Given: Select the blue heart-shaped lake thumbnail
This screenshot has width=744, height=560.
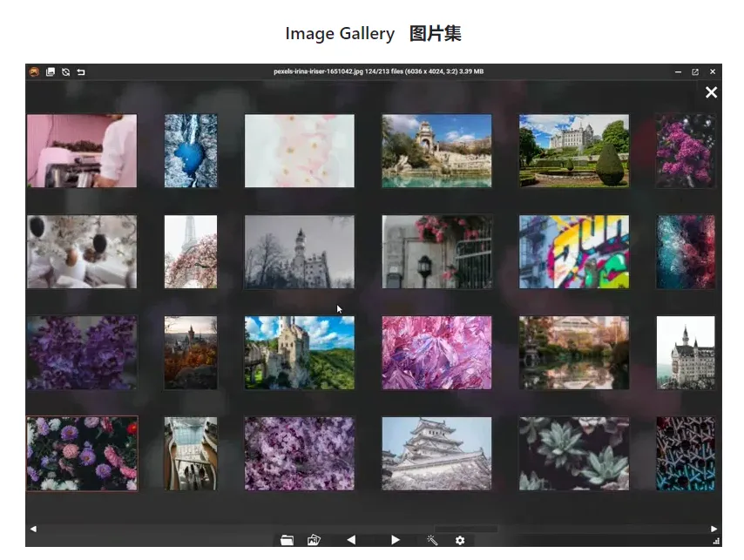Looking at the screenshot, I should click(x=191, y=151).
